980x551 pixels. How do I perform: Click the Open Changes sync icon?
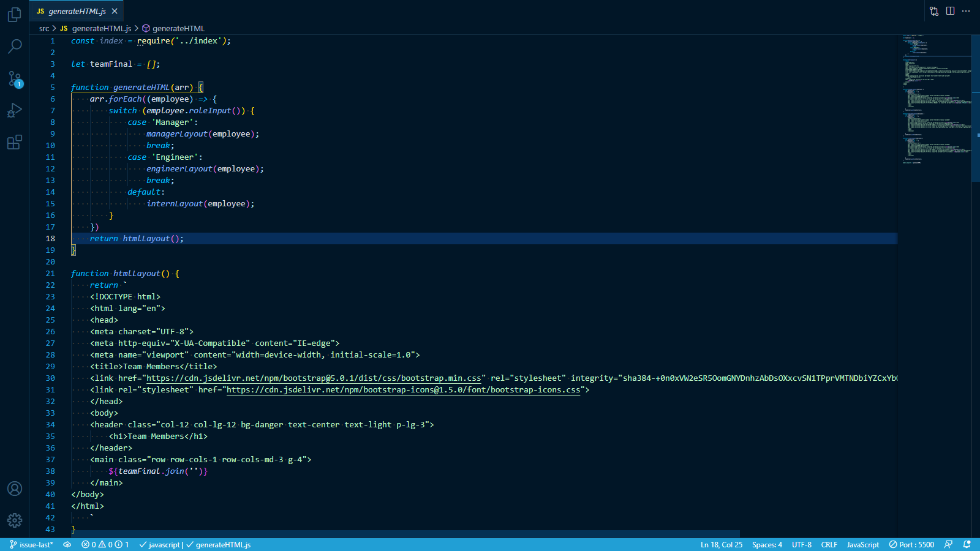tap(933, 10)
